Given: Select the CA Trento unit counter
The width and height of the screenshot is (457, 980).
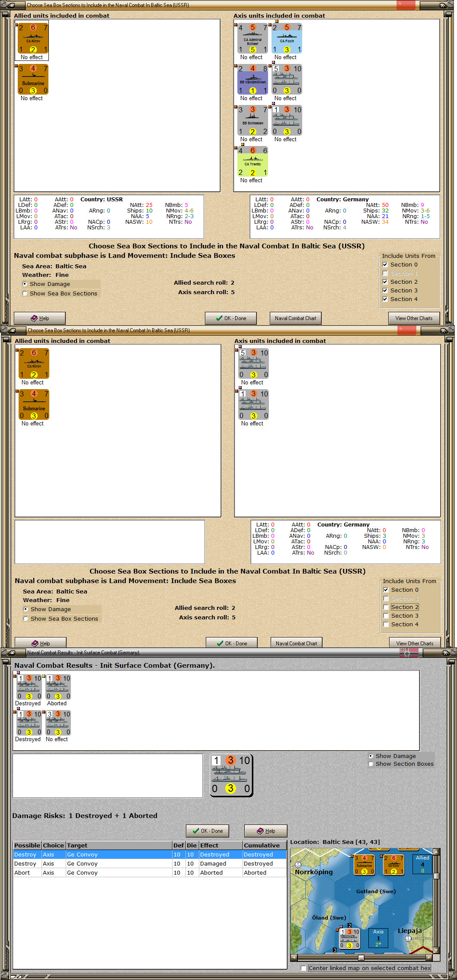Looking at the screenshot, I should point(252,161).
